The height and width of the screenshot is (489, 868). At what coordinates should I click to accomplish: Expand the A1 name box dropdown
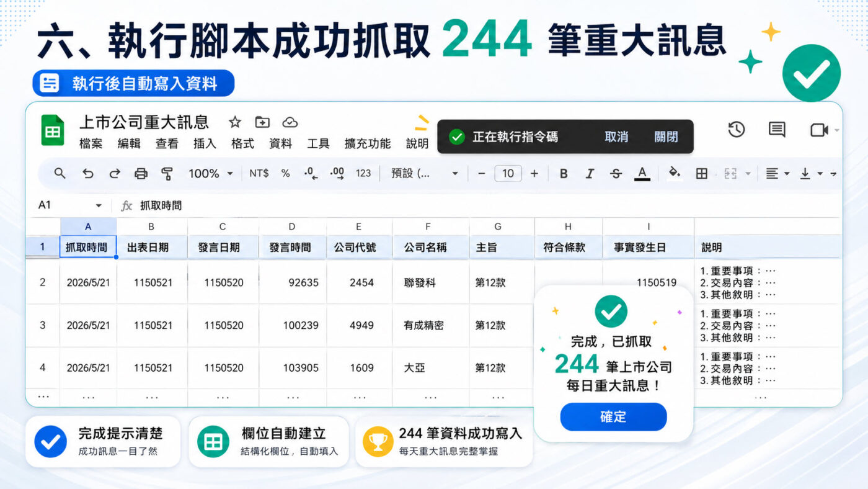tap(99, 205)
